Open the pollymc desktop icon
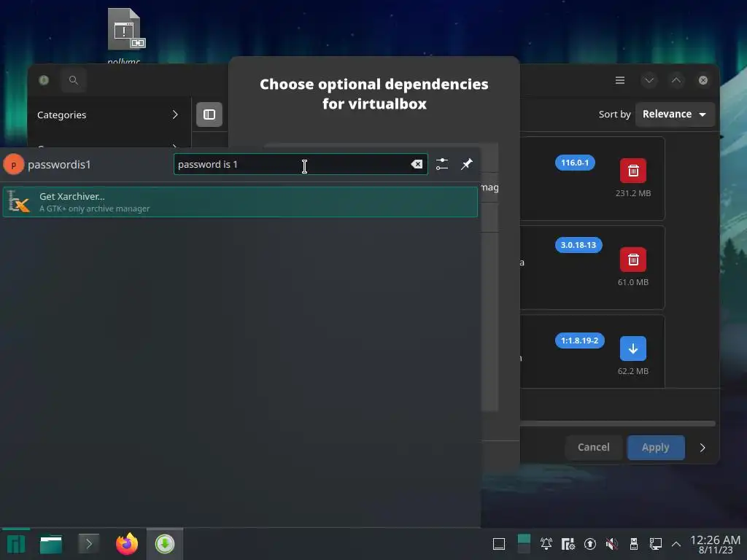The image size is (747, 560). coord(124,36)
